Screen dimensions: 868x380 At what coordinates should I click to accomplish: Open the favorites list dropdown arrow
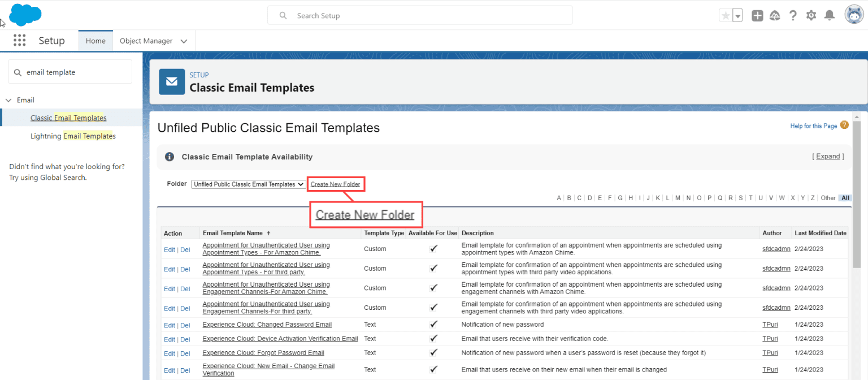737,15
